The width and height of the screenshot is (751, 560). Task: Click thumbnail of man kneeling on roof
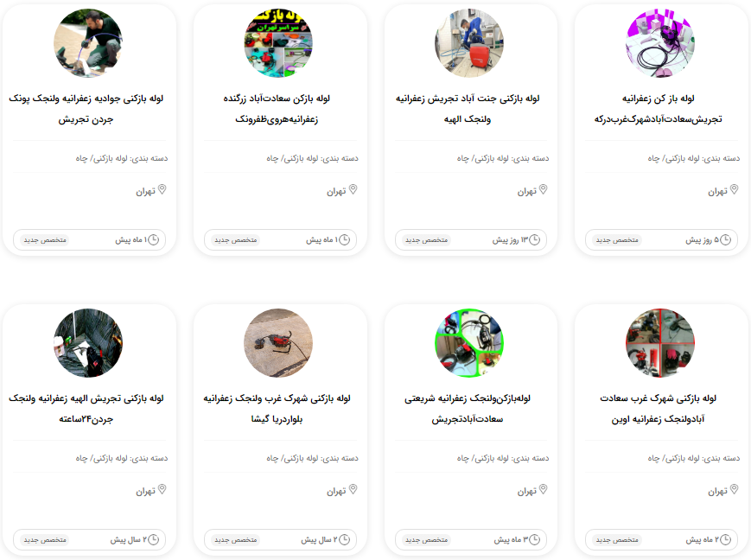click(x=88, y=43)
